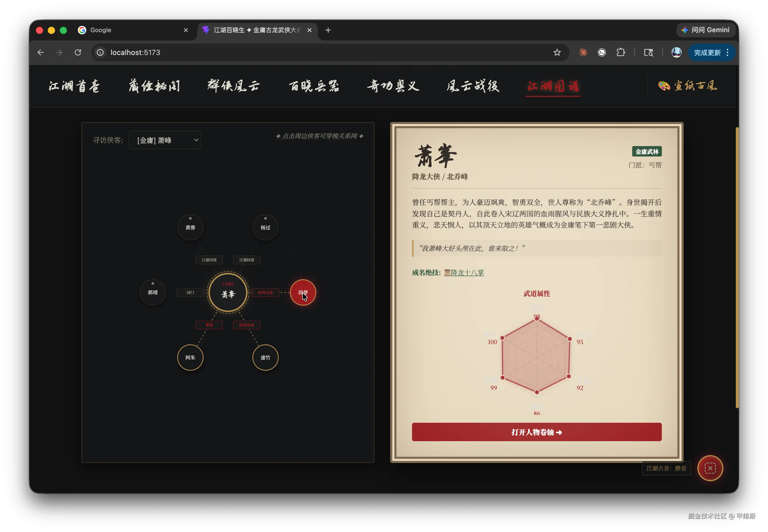Click the 门派：丐帮 text

point(645,165)
